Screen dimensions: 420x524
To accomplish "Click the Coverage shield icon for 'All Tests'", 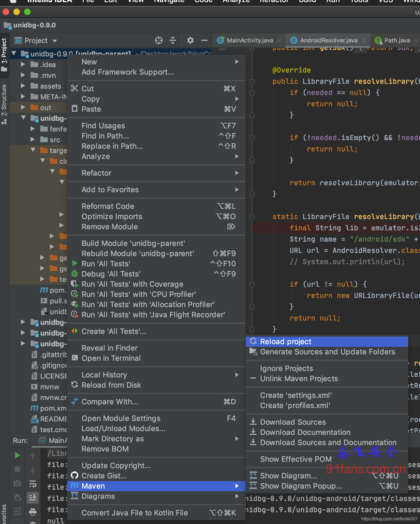I will (x=75, y=284).
